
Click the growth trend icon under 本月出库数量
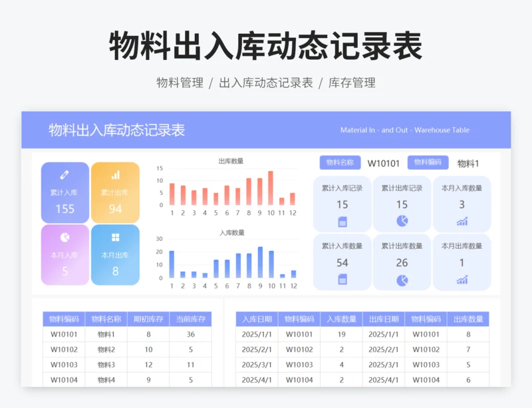tap(463, 278)
